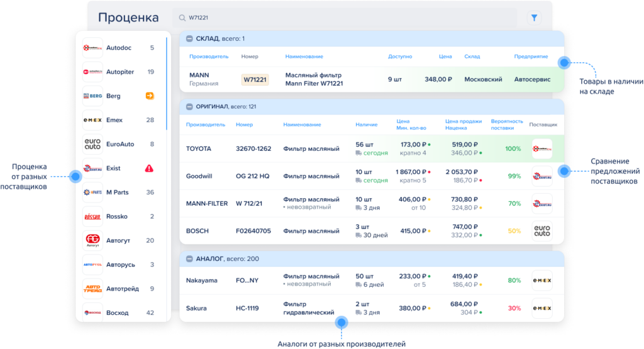Click the delivery truck icon in BOSCH row

tap(358, 235)
